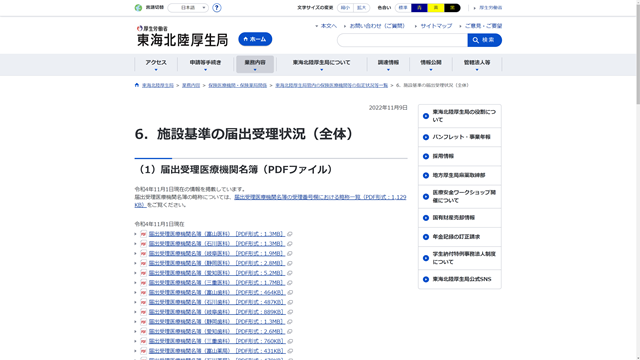Image resolution: width=640 pixels, height=360 pixels.
Task: Enlarge text with 拡大 button
Action: (362, 8)
